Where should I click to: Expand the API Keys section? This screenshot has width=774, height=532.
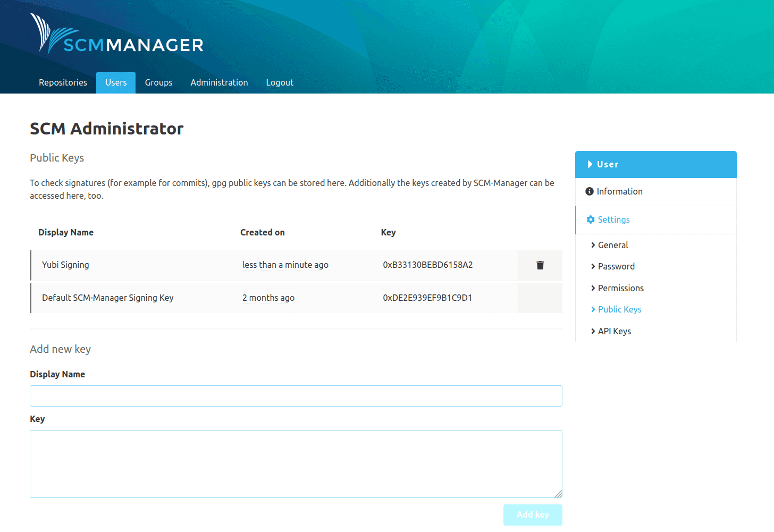(x=614, y=331)
